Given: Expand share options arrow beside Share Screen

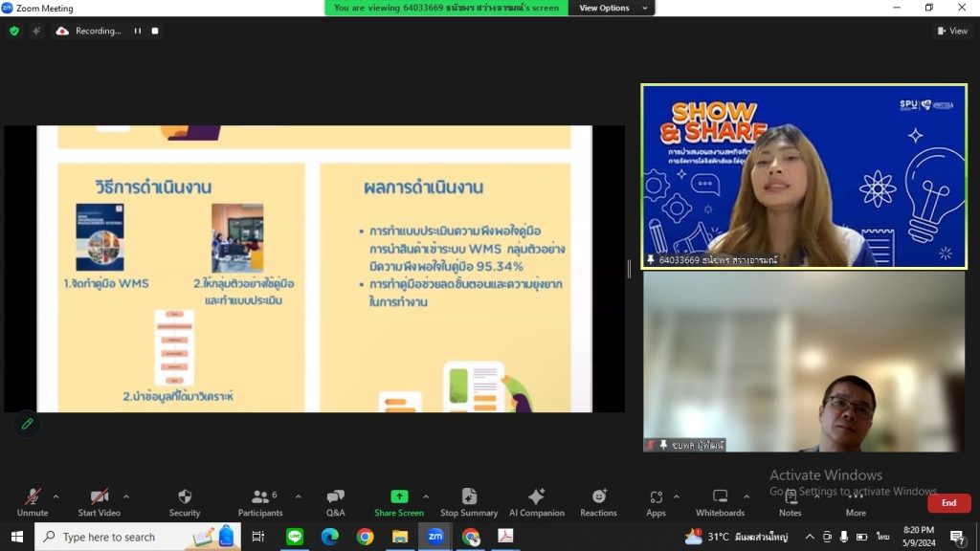Looking at the screenshot, I should [x=426, y=496].
